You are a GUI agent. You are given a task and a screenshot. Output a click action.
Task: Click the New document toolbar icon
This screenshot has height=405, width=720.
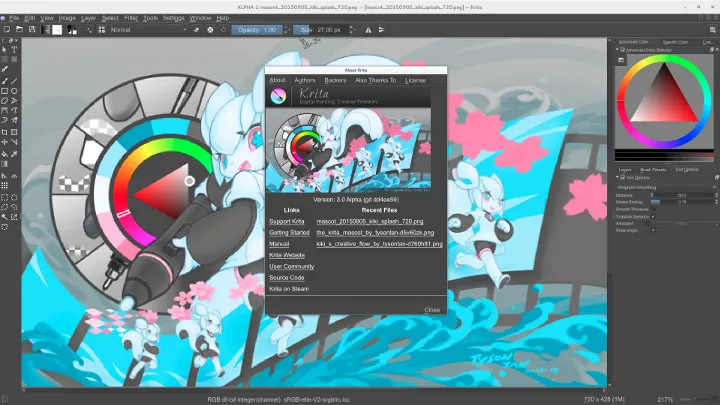(x=7, y=29)
